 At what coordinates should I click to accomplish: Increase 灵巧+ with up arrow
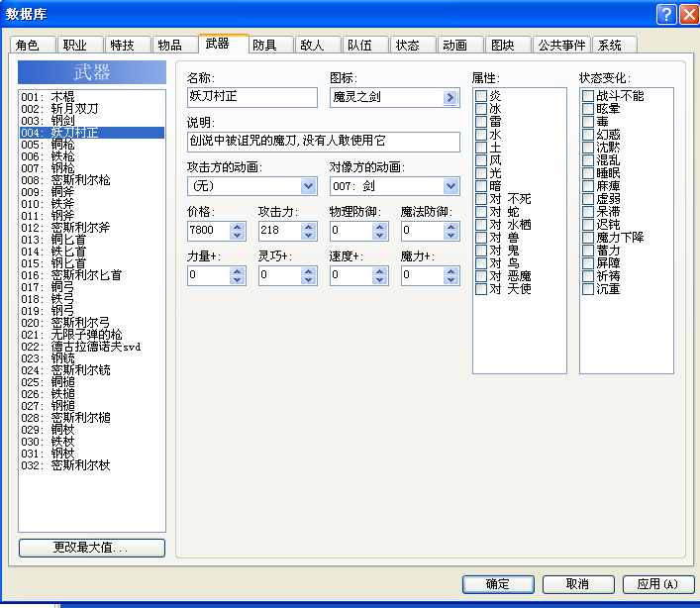pyautogui.click(x=309, y=271)
